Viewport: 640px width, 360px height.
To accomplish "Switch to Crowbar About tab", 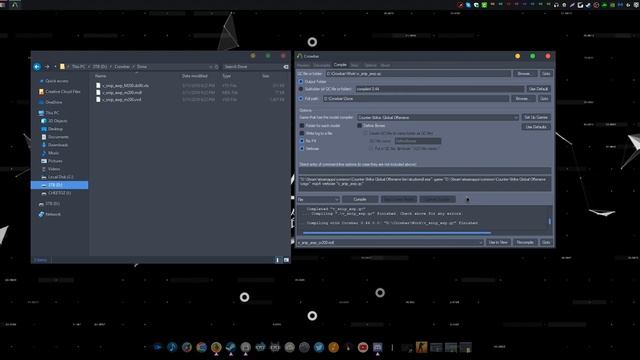I will (385, 65).
